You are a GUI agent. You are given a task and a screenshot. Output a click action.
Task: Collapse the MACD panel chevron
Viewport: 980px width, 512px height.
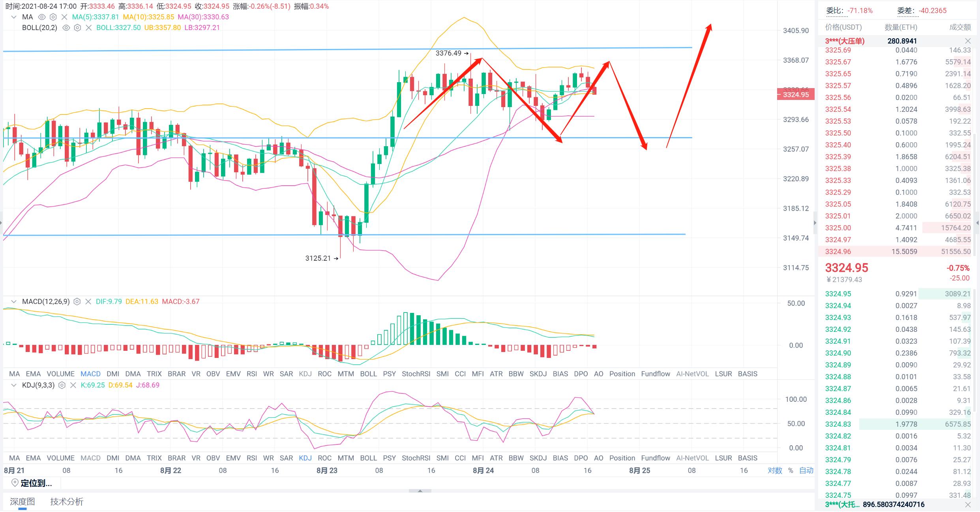tap(14, 301)
